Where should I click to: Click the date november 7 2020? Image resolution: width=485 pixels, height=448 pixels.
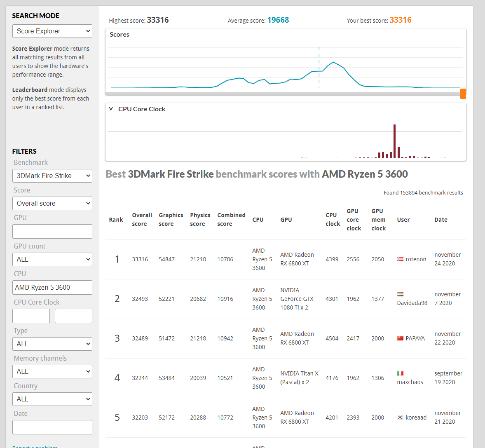448,298
